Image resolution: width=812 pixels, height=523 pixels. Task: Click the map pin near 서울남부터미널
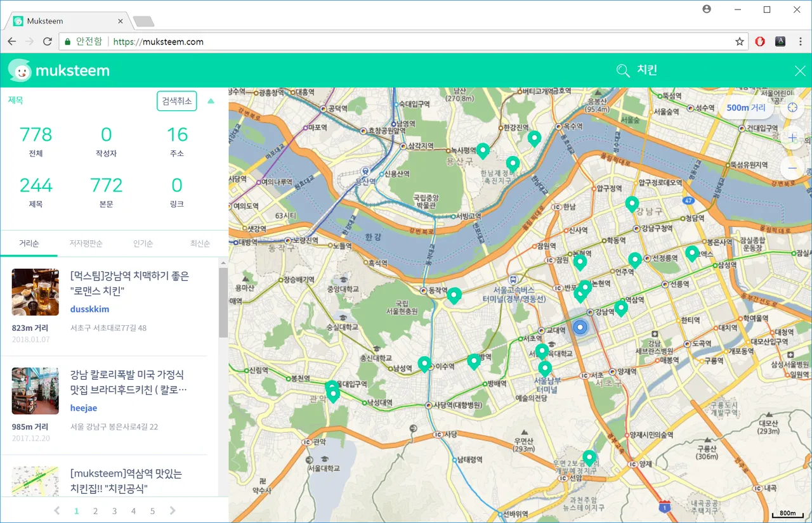click(x=545, y=368)
